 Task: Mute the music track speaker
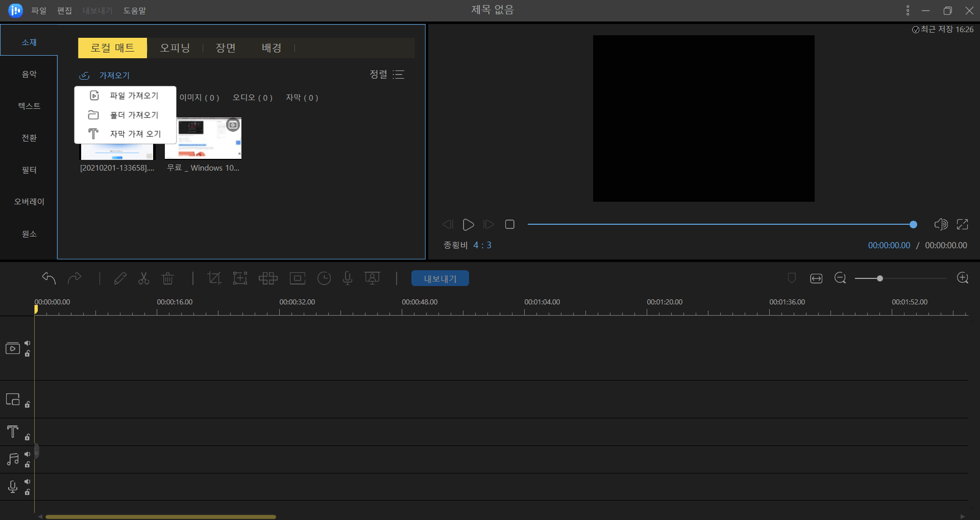click(x=28, y=454)
